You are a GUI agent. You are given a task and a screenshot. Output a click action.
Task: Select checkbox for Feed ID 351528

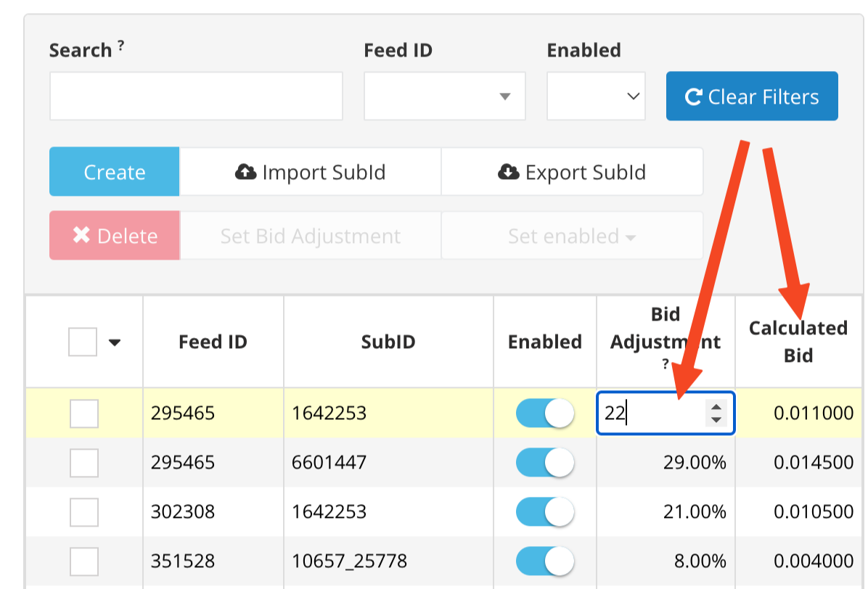(x=84, y=561)
